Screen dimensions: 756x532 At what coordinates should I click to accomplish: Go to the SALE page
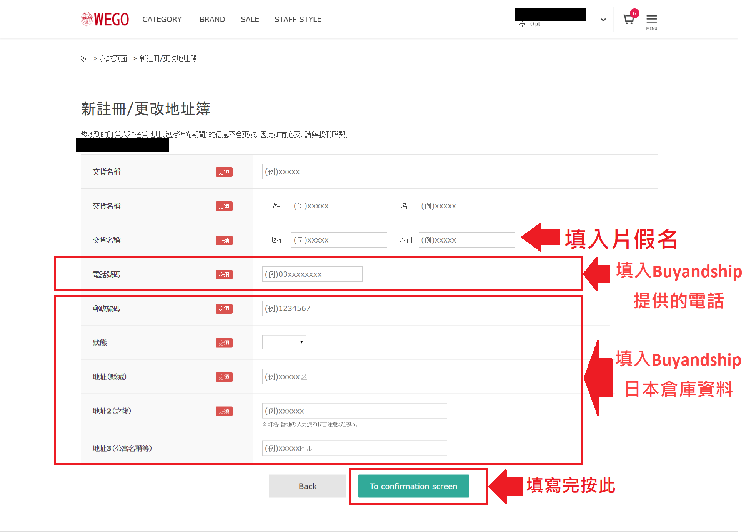[x=250, y=19]
